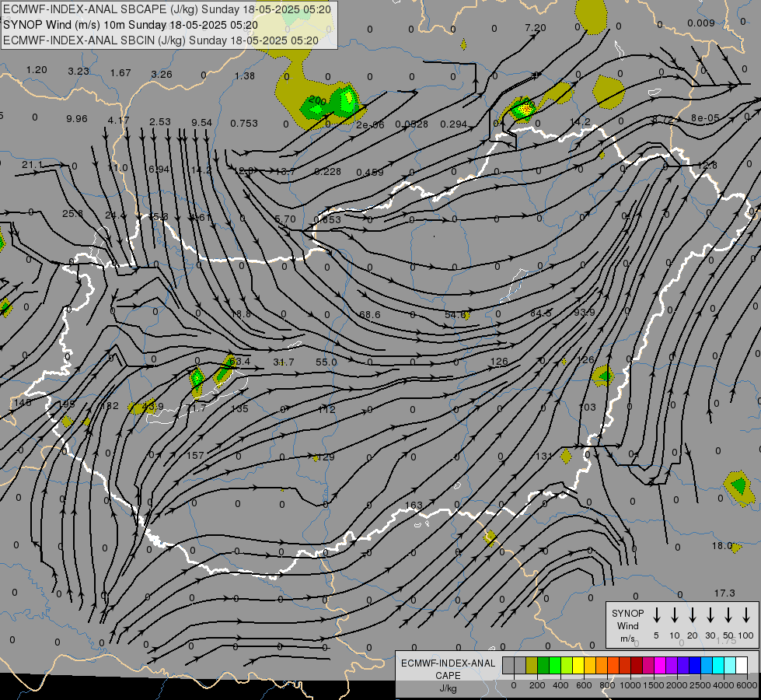Click the 100 m/s wind arrow in legend

pos(746,614)
